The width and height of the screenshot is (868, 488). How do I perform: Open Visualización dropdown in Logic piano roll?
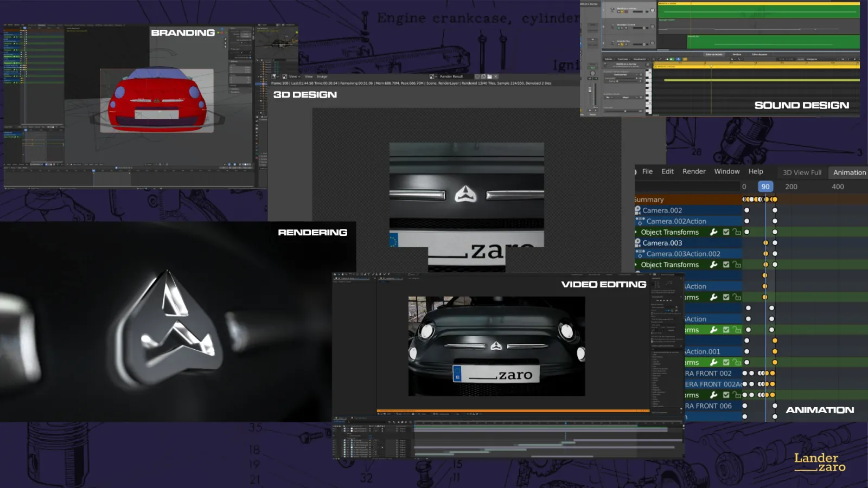pos(641,59)
